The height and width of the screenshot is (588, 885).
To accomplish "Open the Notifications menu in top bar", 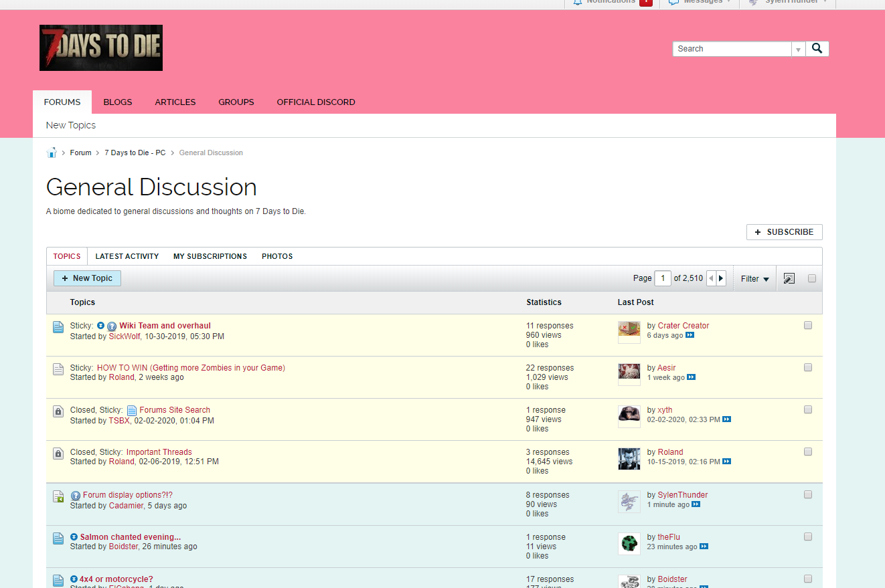I will click(613, 2).
